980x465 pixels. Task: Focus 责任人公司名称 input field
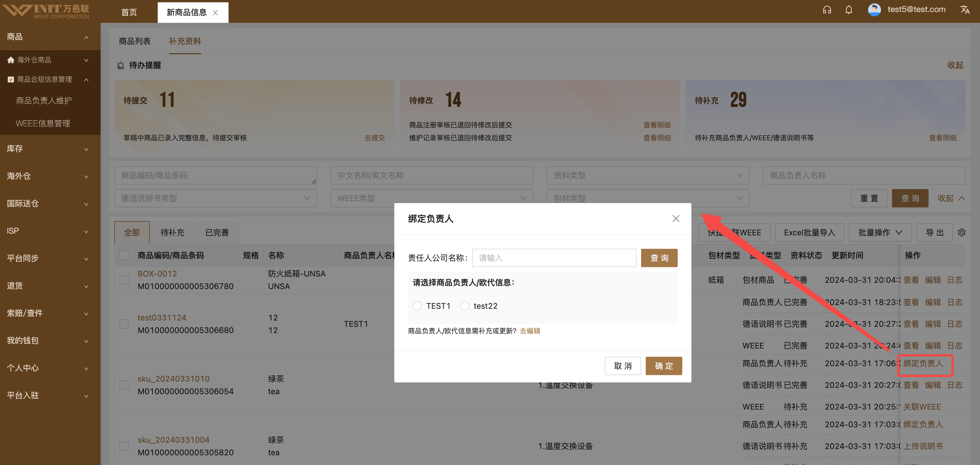pyautogui.click(x=554, y=258)
